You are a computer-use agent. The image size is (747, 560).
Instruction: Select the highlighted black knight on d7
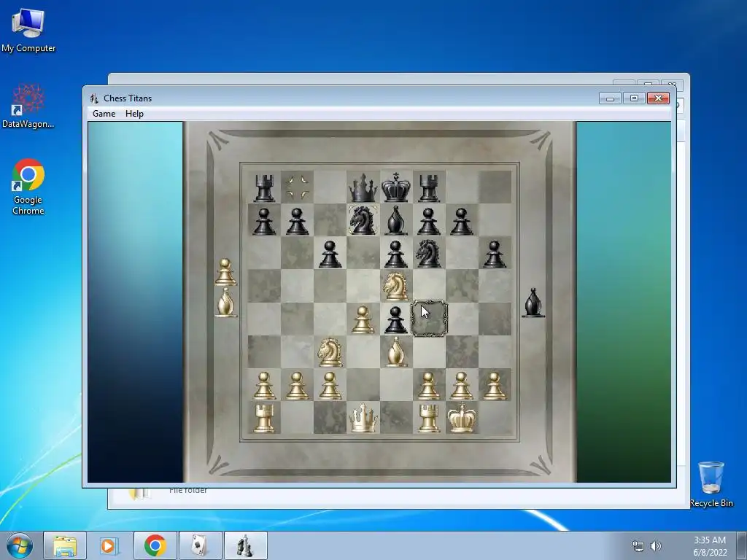coord(363,220)
